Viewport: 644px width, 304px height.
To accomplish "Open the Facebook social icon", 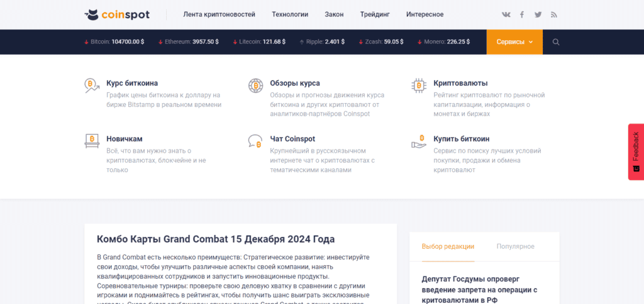I will (522, 15).
